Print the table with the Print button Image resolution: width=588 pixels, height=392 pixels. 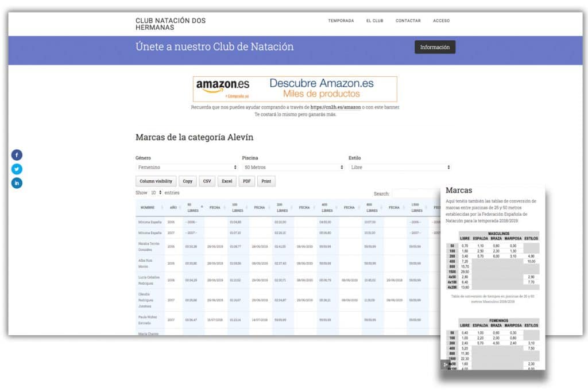click(x=266, y=181)
